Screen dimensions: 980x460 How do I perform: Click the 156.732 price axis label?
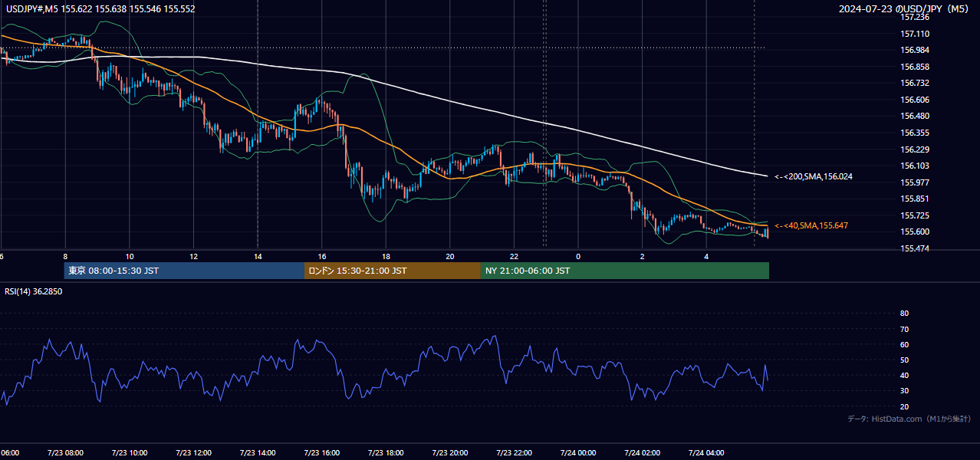tap(915, 83)
